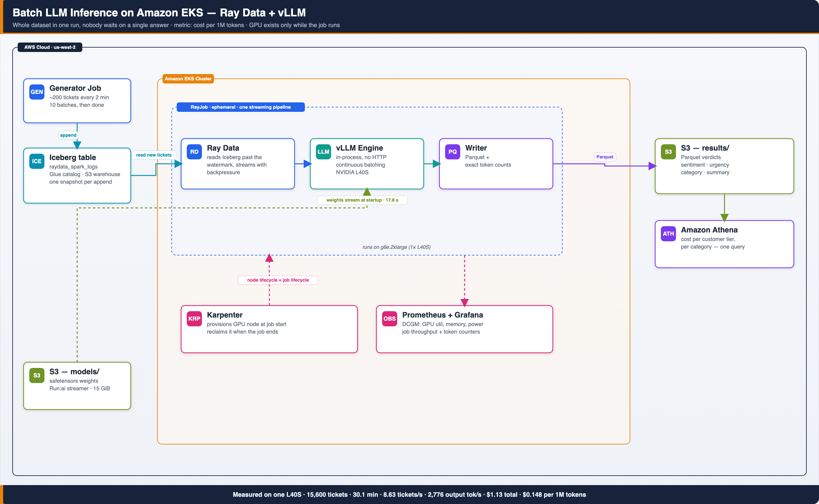Select 'node lifecycle = job lifecycle' label

278,280
